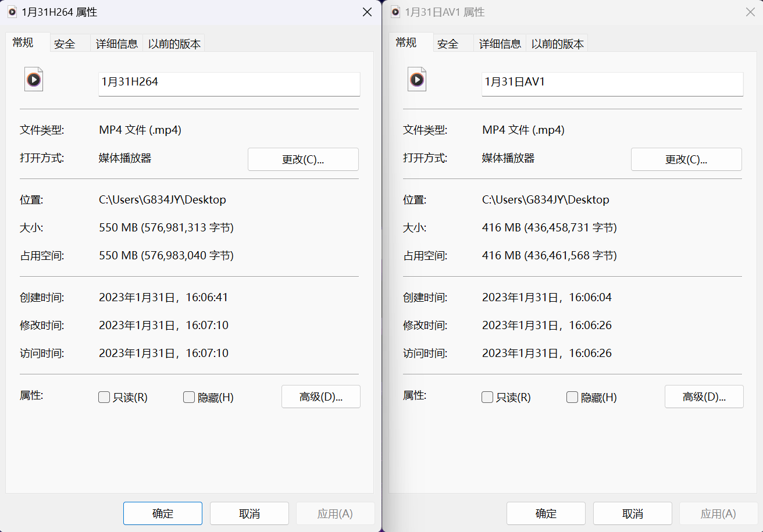Click the media file icon in H264 properties

pyautogui.click(x=34, y=79)
